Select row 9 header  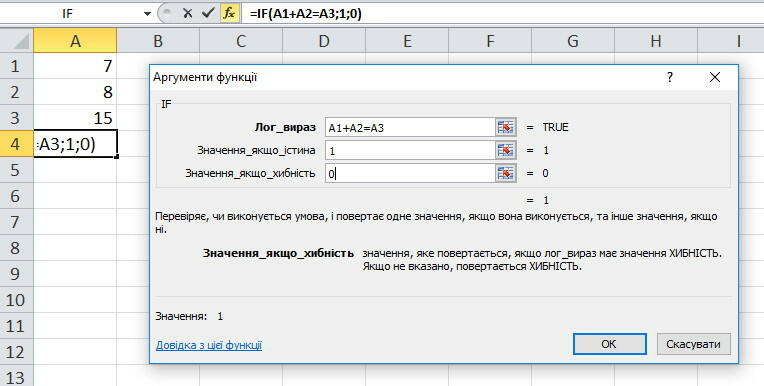(16, 273)
